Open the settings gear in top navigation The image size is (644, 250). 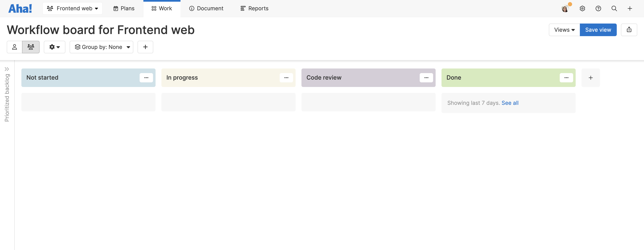click(x=583, y=8)
